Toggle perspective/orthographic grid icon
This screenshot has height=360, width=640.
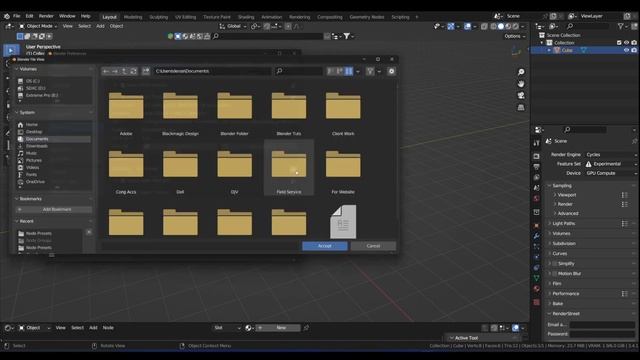click(521, 107)
